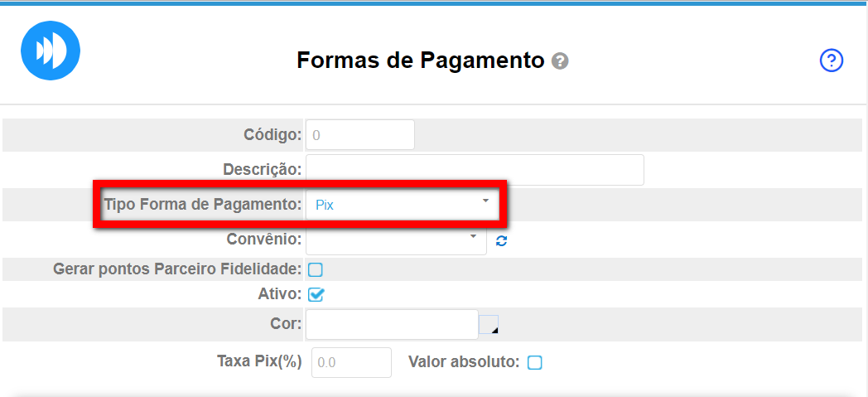Focus the Código input field
Screen dimensions: 868x397
[360, 135]
